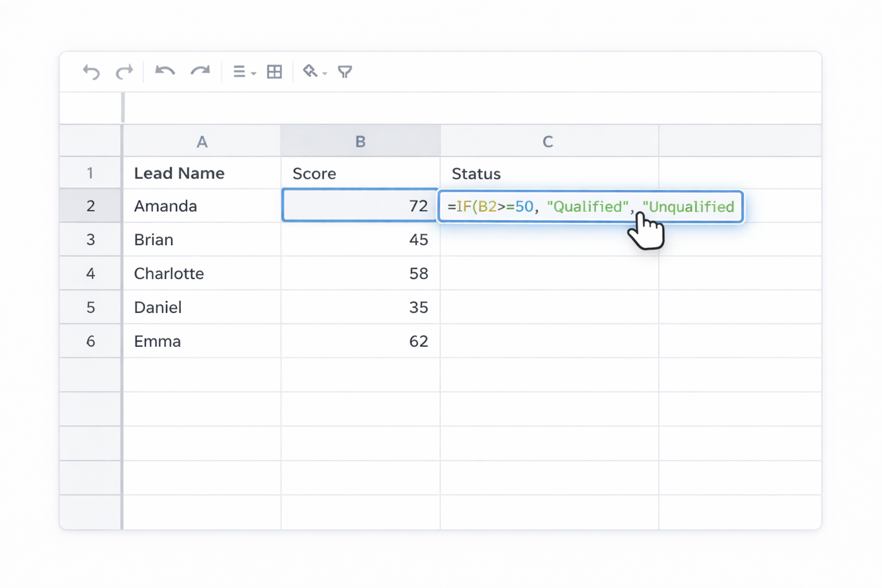
Task: Click inside the IF formula being edited
Action: (x=590, y=206)
